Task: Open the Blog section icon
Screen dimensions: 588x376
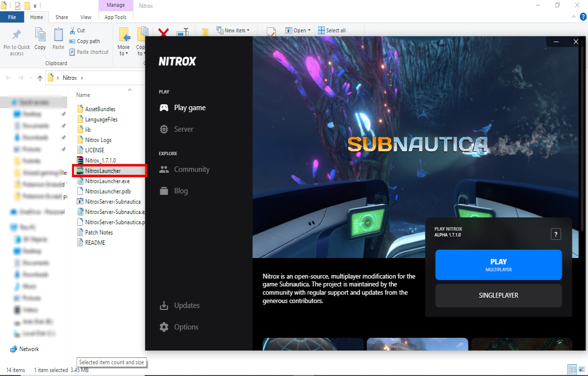Action: (x=164, y=191)
